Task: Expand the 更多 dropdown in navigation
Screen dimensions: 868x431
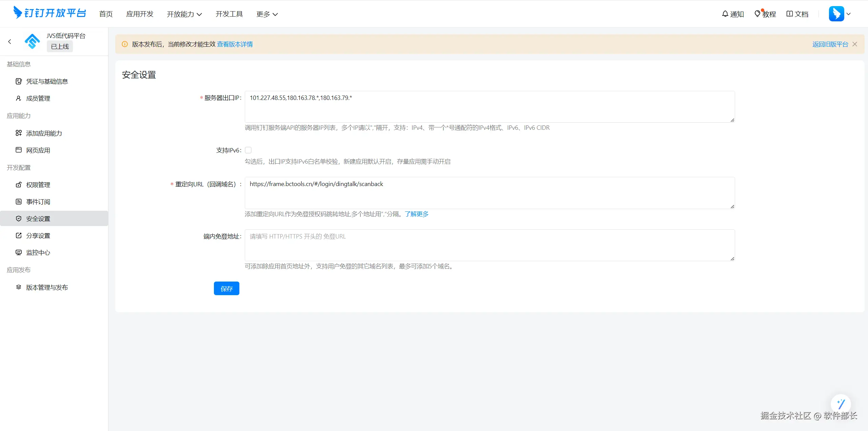Action: point(267,14)
